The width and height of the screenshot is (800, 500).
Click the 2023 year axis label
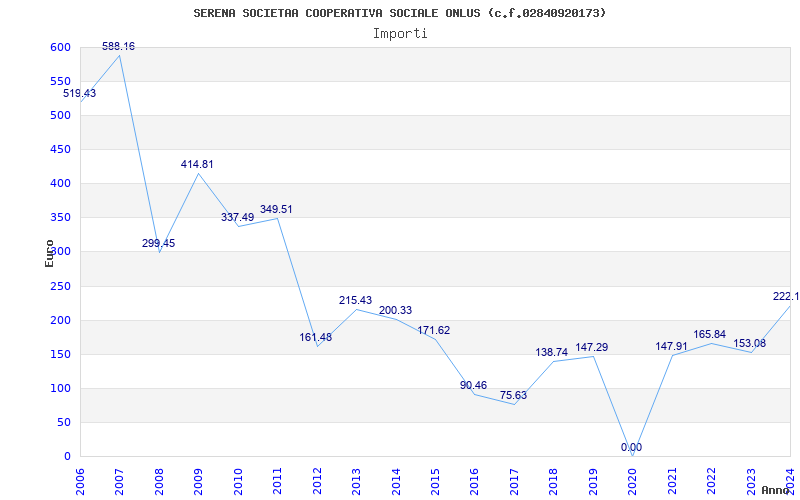(x=751, y=482)
